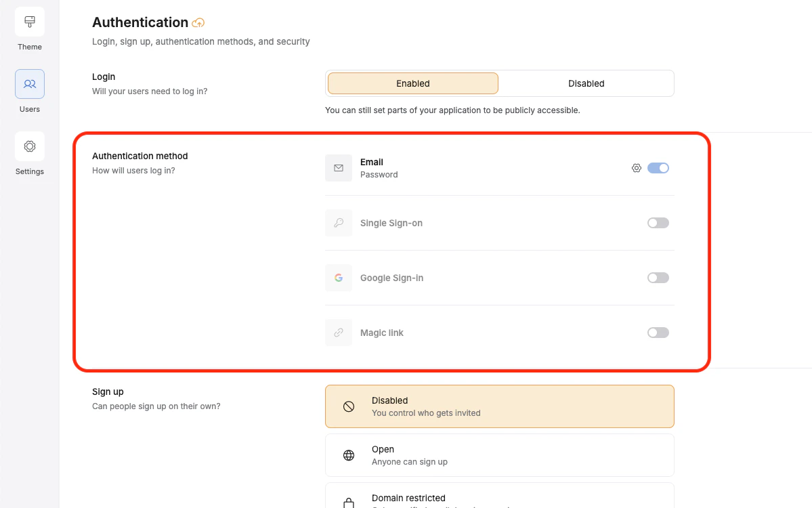This screenshot has height=508, width=812.
Task: Click the globe icon for Open sign up
Action: (349, 455)
